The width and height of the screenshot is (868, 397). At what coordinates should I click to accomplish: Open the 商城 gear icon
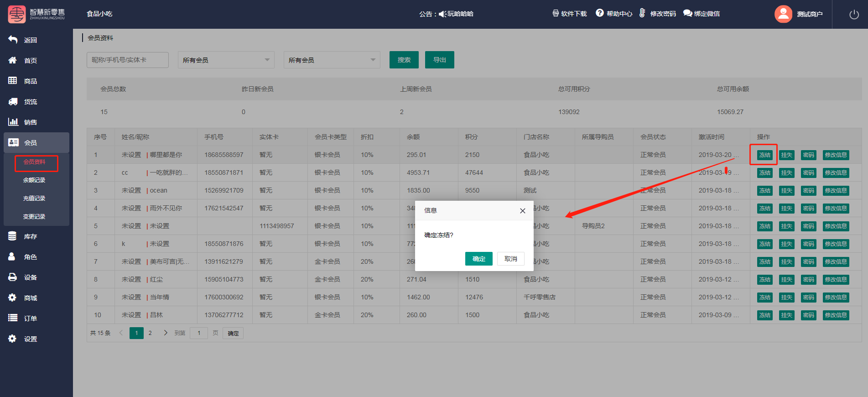12,298
